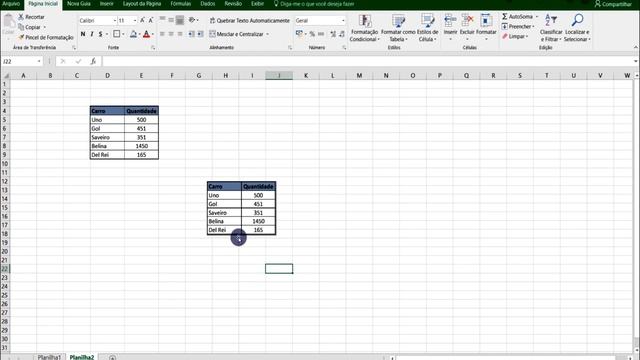Click the Formatar cells button
Viewport: 640px width, 360px height.
coord(486,28)
